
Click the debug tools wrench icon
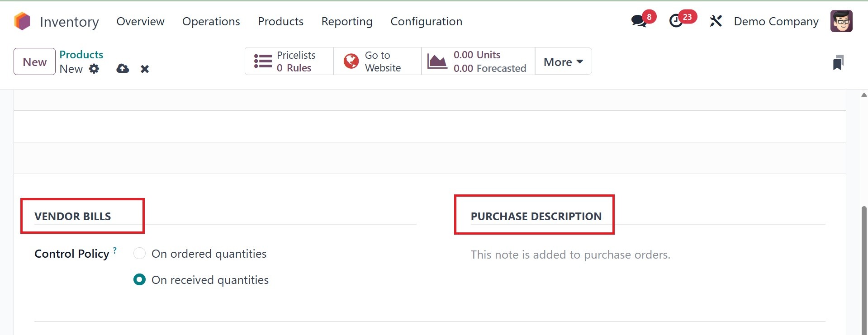tap(716, 21)
